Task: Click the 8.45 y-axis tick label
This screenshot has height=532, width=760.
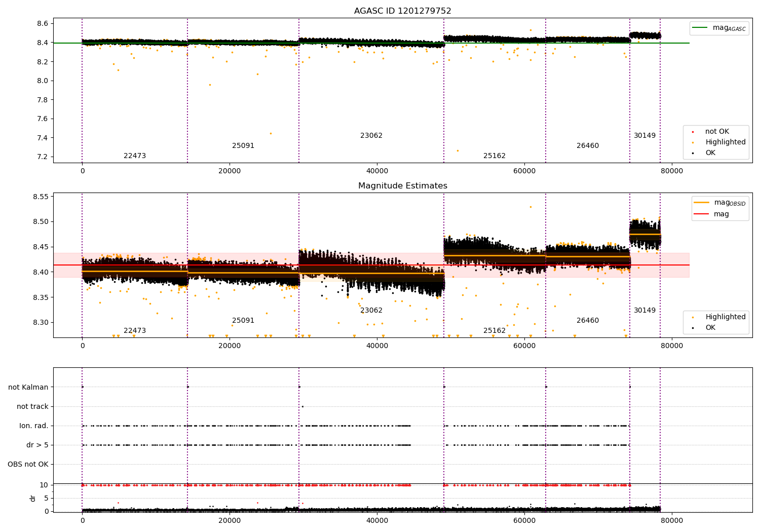Action: (41, 247)
